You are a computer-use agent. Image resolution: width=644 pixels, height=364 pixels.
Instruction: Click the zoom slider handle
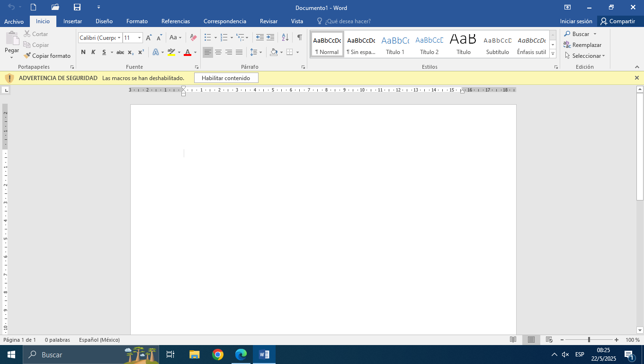[x=589, y=340]
